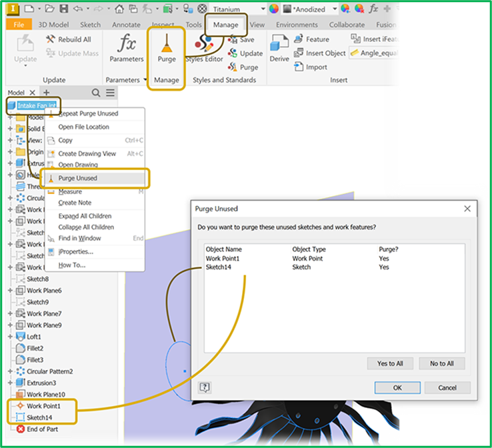Screen dimensions: 492x448
Task: Choose Expand All Children in context menu
Action: pos(95,216)
